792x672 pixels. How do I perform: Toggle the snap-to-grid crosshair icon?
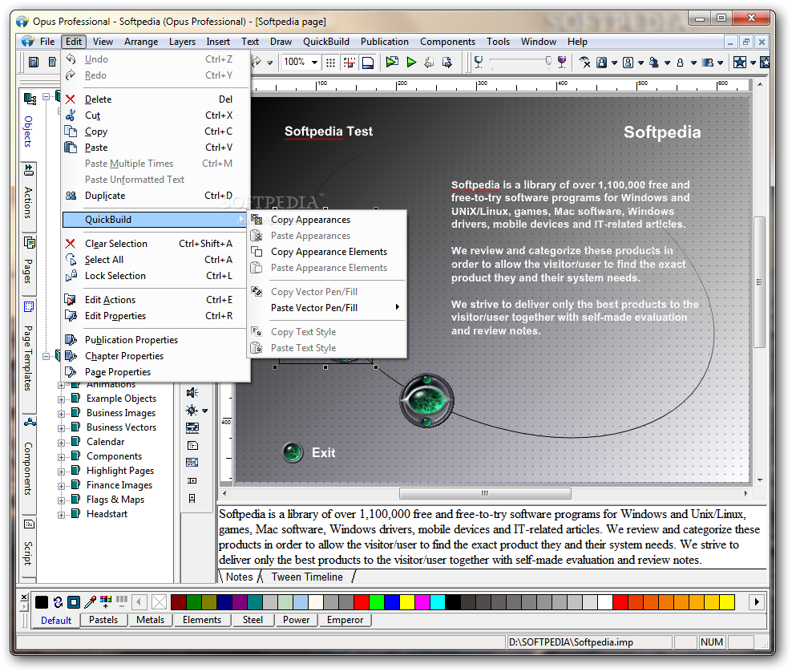pos(349,63)
